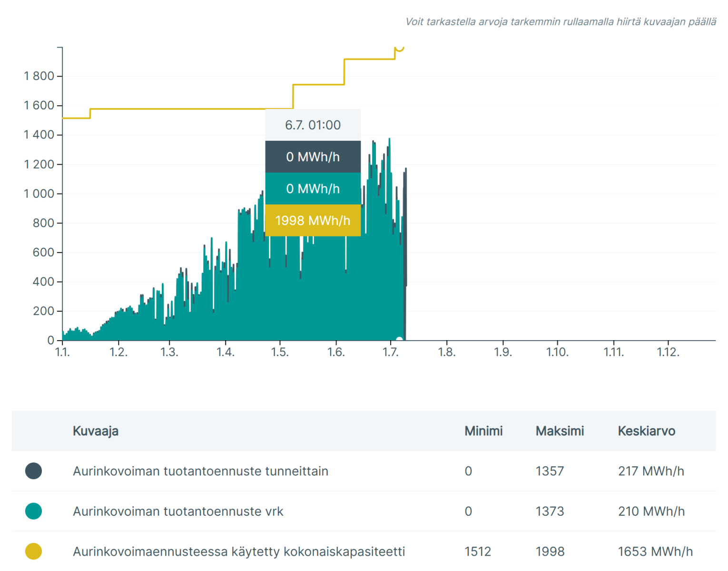The height and width of the screenshot is (571, 728).
Task: Click the 6.7. 01:00 tooltip header
Action: click(313, 125)
